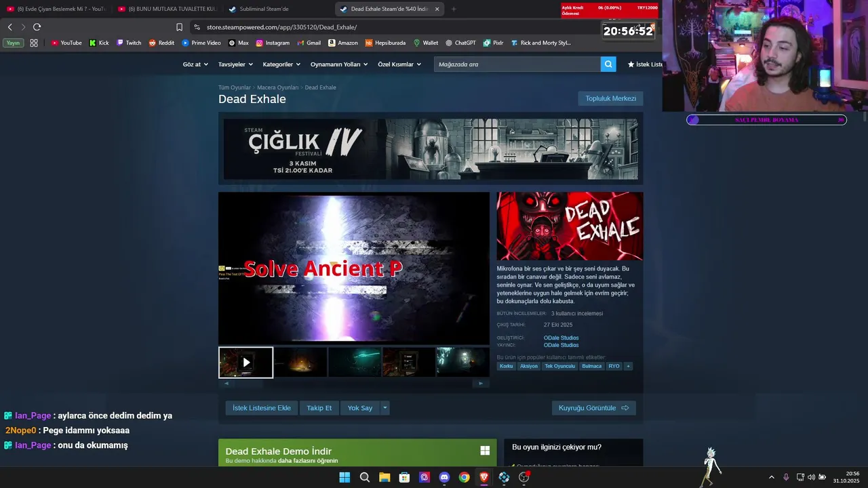Open the Max bookmark
This screenshot has height=488, width=868.
point(239,43)
